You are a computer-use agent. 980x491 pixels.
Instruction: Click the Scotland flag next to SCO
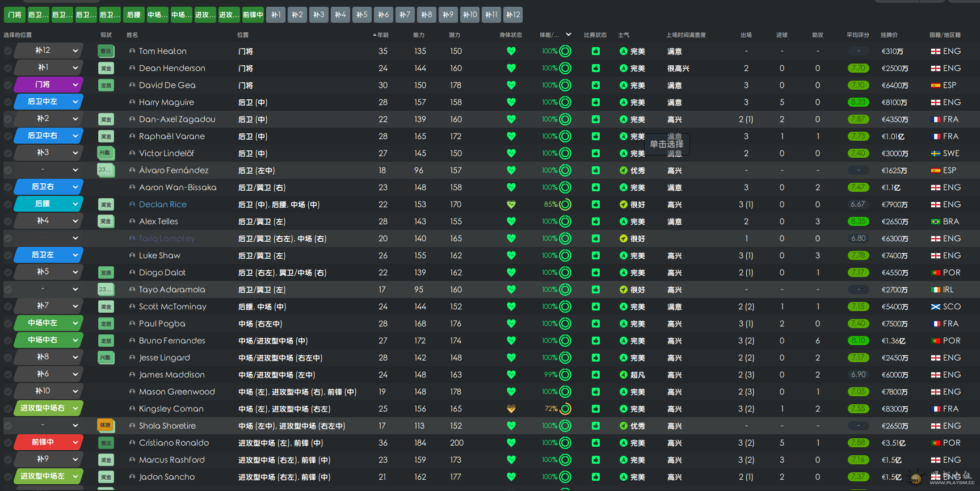point(936,307)
